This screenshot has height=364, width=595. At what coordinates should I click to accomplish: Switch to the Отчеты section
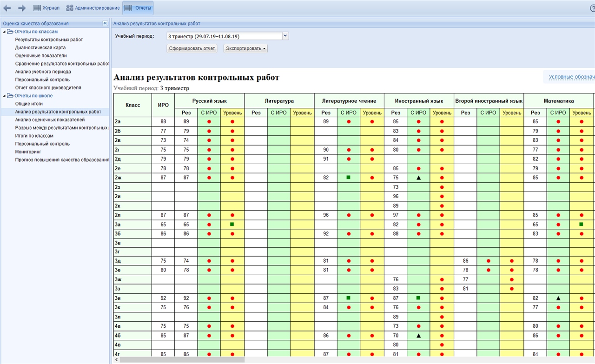(138, 8)
